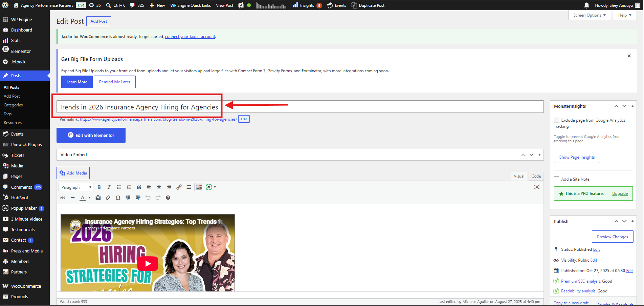Image resolution: width=644 pixels, height=306 pixels.
Task: Tick the Add a Site Note checkbox
Action: click(x=556, y=179)
